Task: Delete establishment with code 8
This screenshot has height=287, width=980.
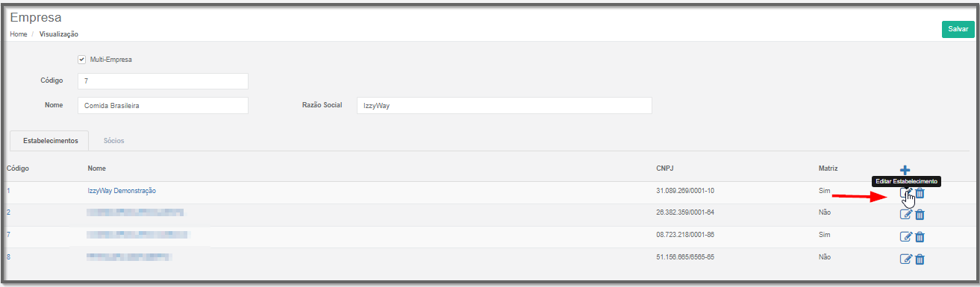Action: (920, 259)
